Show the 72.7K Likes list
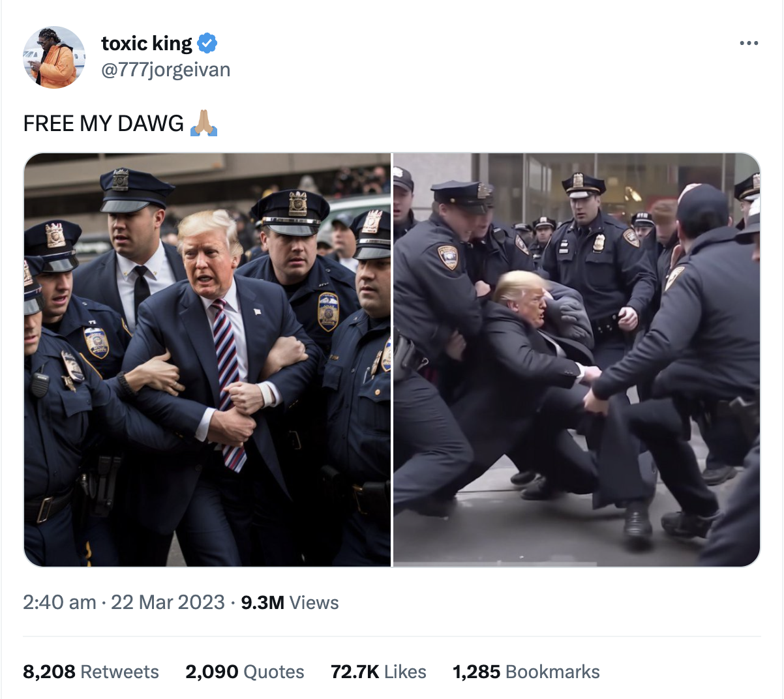The image size is (784, 699). tap(378, 672)
